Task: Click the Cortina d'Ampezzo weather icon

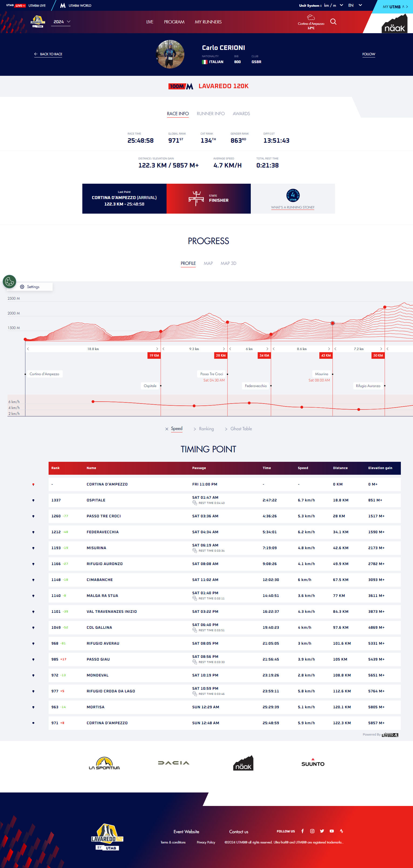Action: click(x=311, y=18)
